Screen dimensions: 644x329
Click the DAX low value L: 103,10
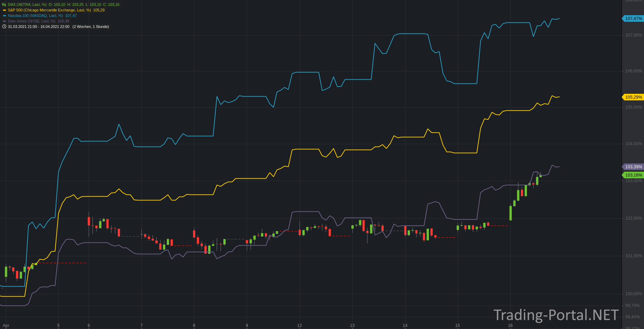pyautogui.click(x=93, y=4)
